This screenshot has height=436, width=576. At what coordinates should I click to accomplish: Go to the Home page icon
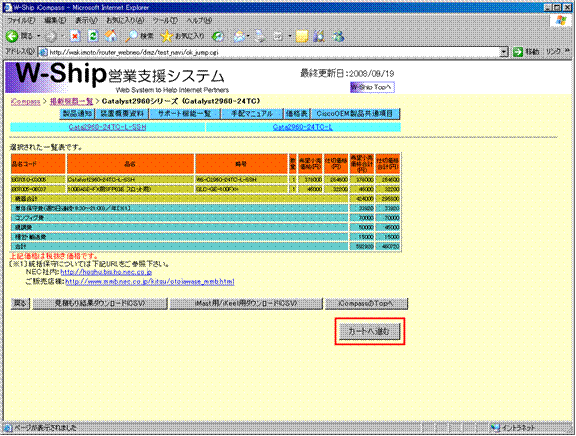[111, 36]
